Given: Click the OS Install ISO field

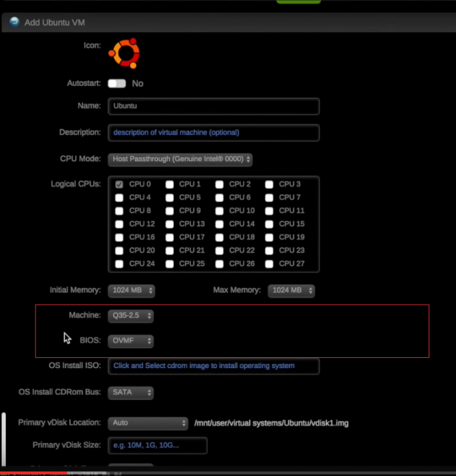Looking at the screenshot, I should 213,366.
